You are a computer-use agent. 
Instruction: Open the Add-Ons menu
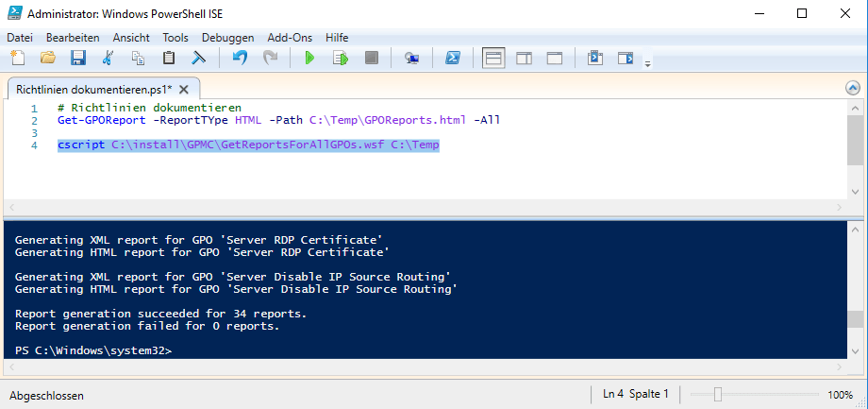tap(290, 37)
